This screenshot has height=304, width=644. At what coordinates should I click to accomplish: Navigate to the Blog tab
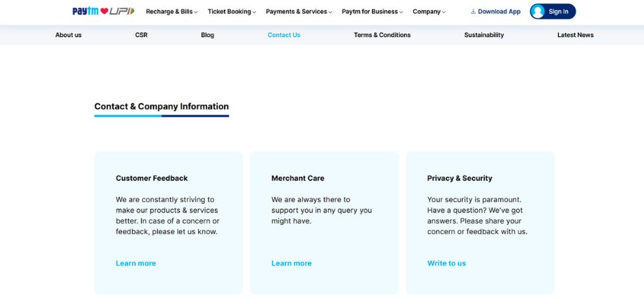(x=207, y=35)
